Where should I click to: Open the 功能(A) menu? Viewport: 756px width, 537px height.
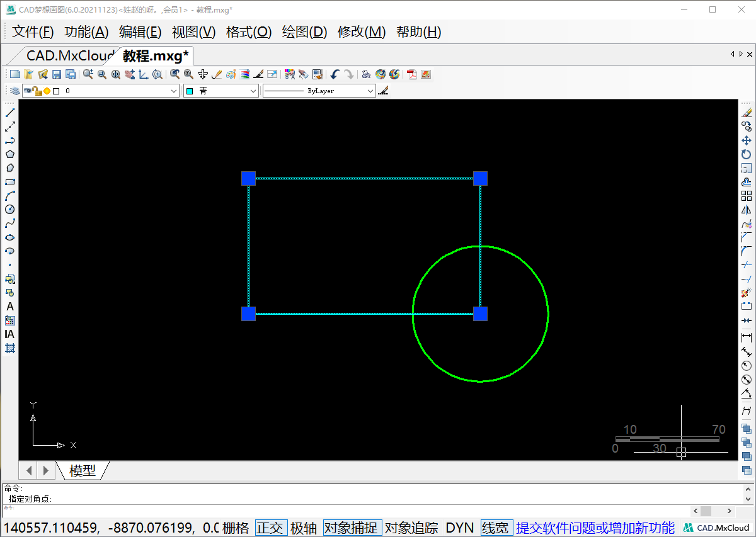[87, 32]
